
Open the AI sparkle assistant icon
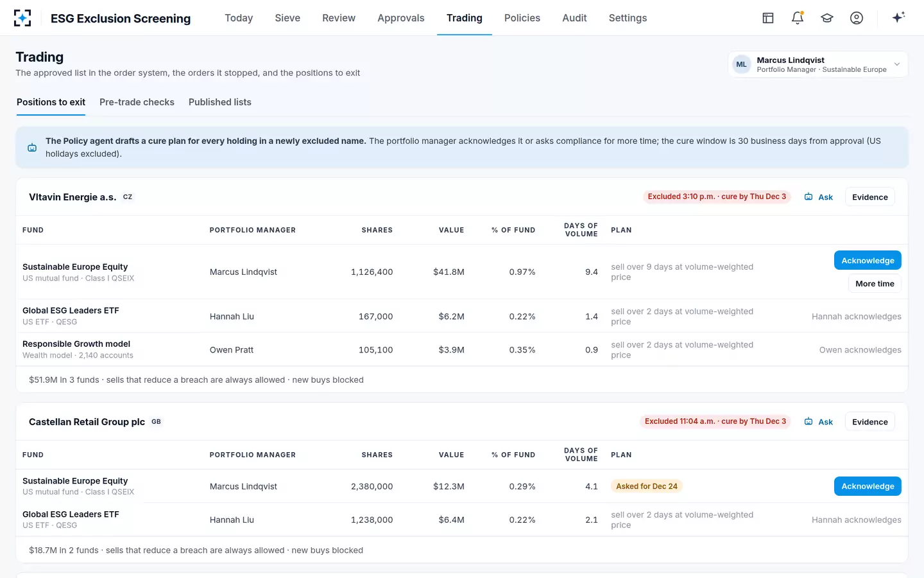[x=898, y=17]
